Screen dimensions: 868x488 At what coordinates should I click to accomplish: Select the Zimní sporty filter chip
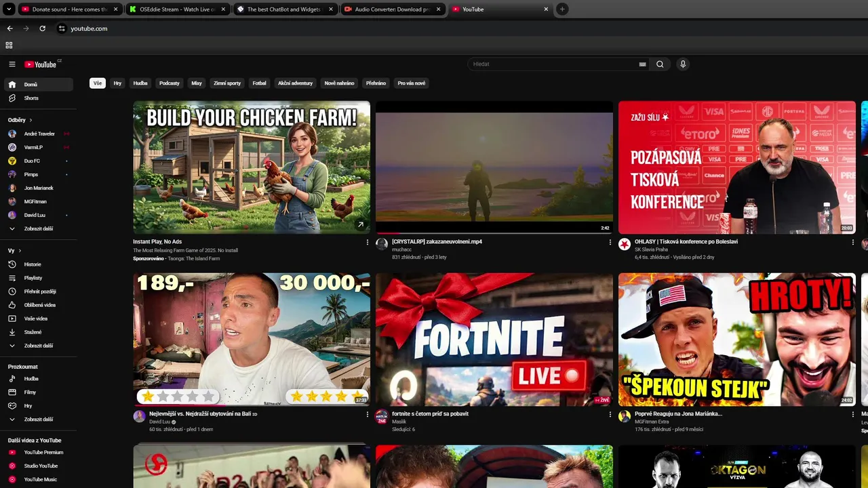point(227,83)
